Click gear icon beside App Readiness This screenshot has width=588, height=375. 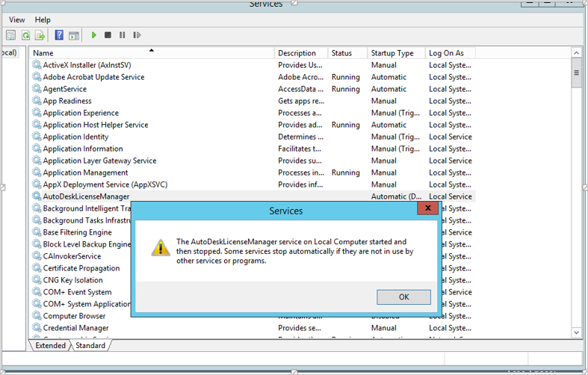[37, 101]
